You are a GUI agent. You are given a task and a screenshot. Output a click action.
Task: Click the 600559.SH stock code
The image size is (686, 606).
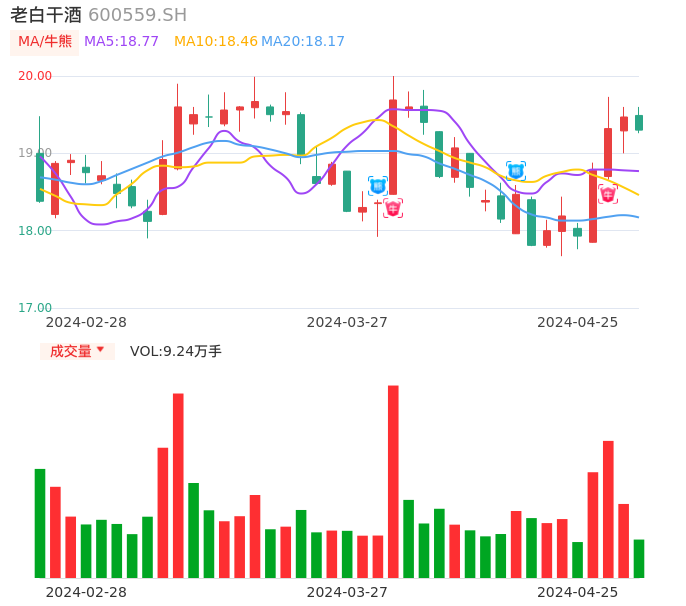[137, 15]
